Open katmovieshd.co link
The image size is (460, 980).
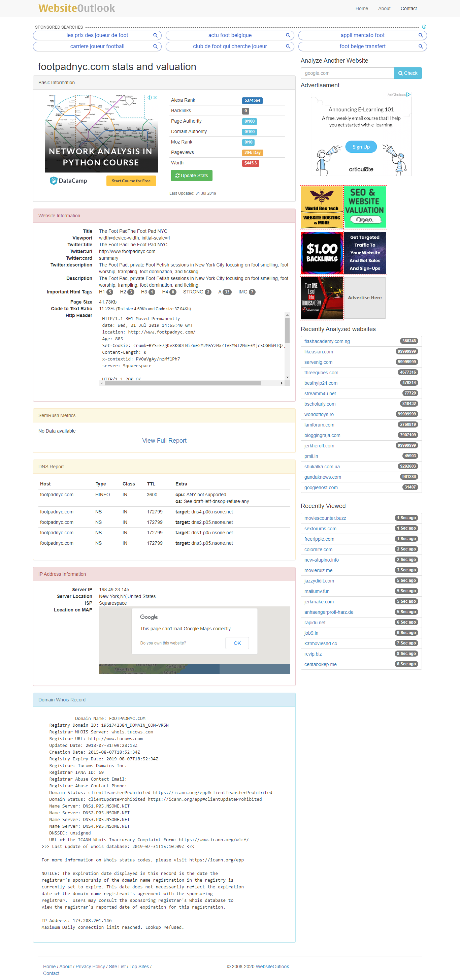(321, 644)
